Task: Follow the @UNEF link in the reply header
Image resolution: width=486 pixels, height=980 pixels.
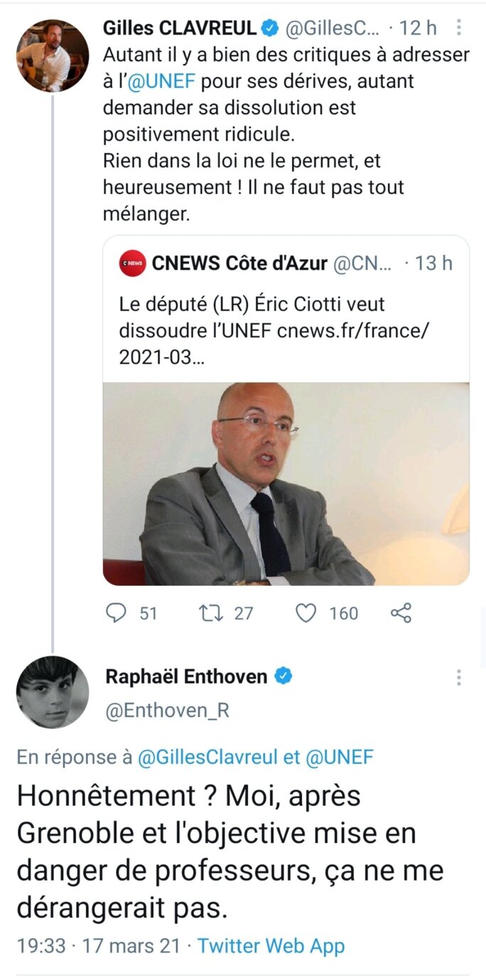Action: (x=339, y=757)
